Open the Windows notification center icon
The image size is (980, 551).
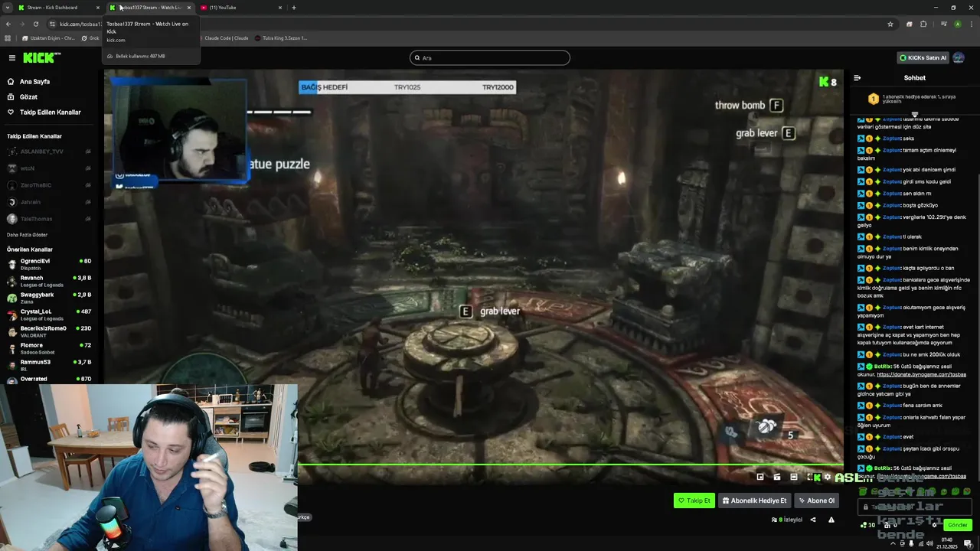968,543
